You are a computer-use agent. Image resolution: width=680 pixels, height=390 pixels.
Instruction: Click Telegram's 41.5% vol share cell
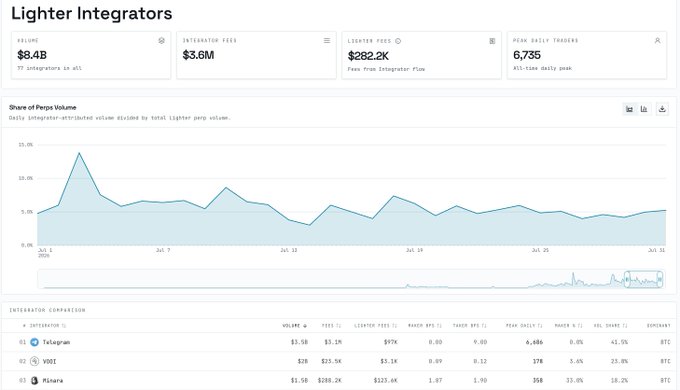pyautogui.click(x=619, y=342)
